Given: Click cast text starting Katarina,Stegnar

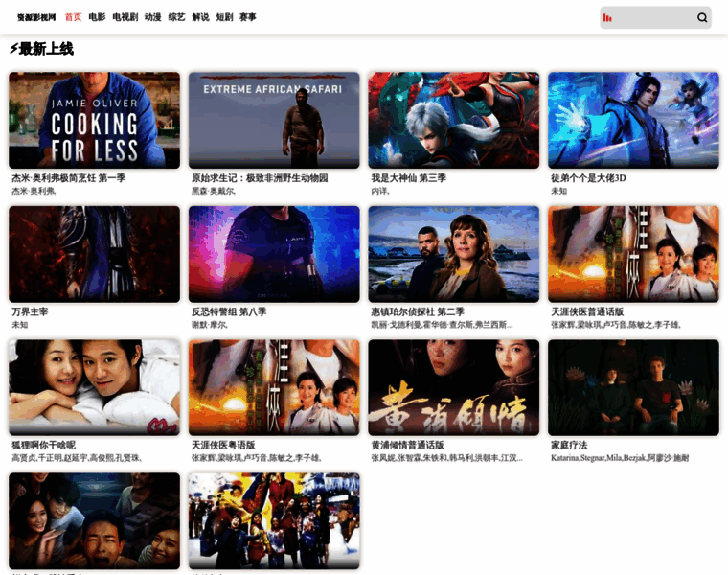Looking at the screenshot, I should [x=620, y=458].
